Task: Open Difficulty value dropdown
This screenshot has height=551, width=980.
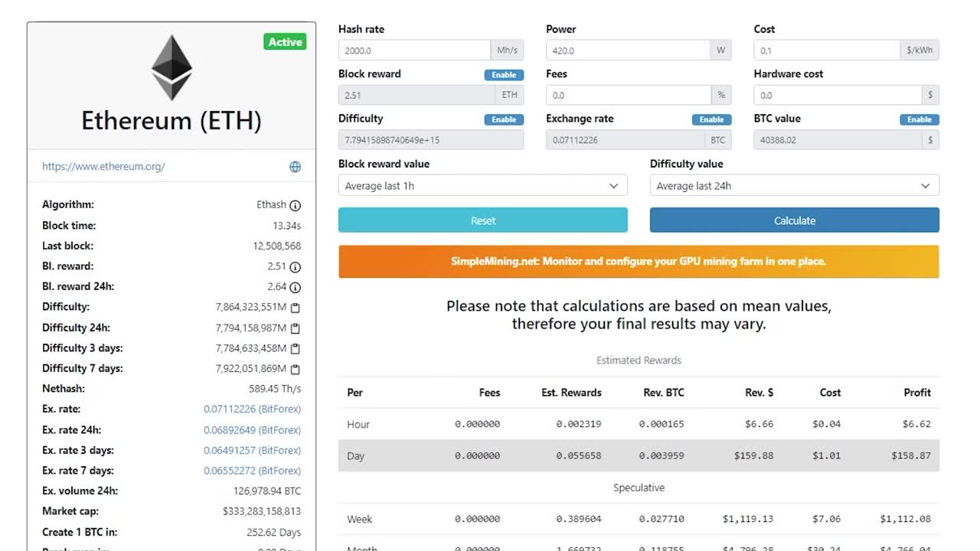Action: [795, 186]
